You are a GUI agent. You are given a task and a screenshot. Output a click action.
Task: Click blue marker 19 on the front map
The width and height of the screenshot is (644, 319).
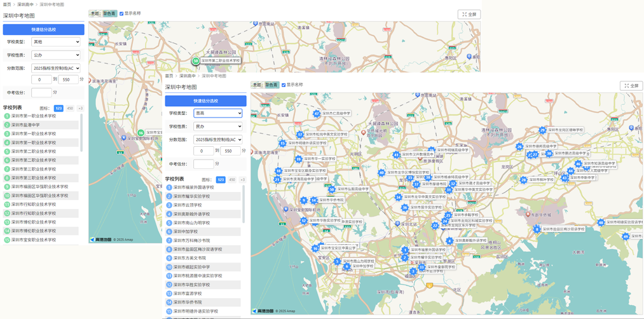tap(299, 159)
